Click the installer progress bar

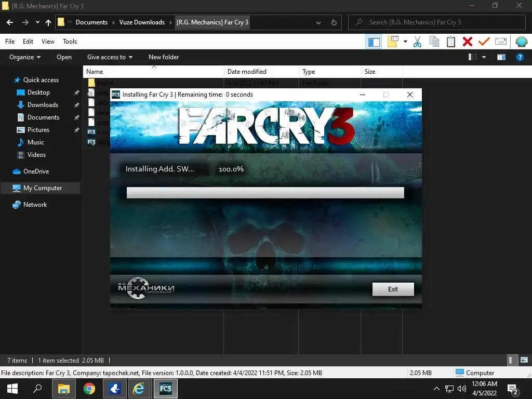[265, 192]
